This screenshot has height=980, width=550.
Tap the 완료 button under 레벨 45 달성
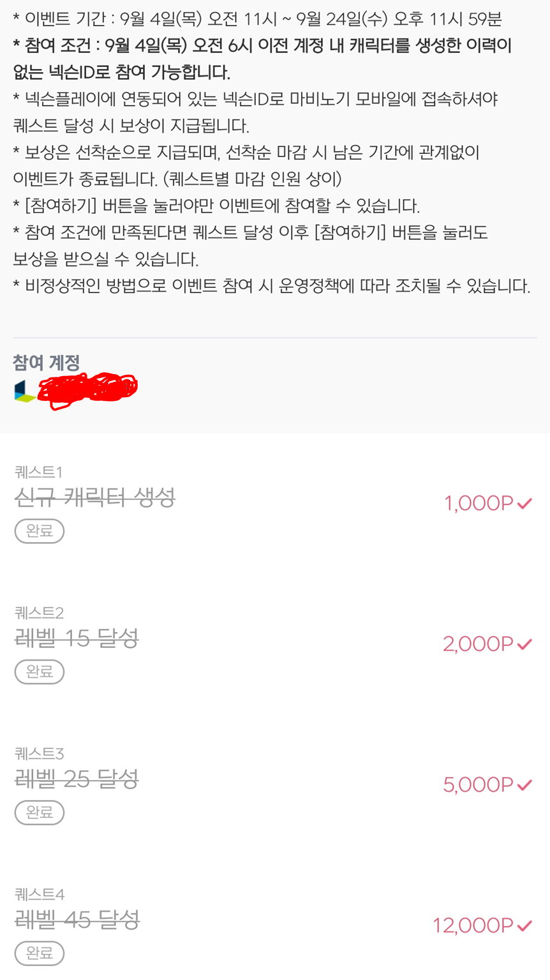(40, 953)
